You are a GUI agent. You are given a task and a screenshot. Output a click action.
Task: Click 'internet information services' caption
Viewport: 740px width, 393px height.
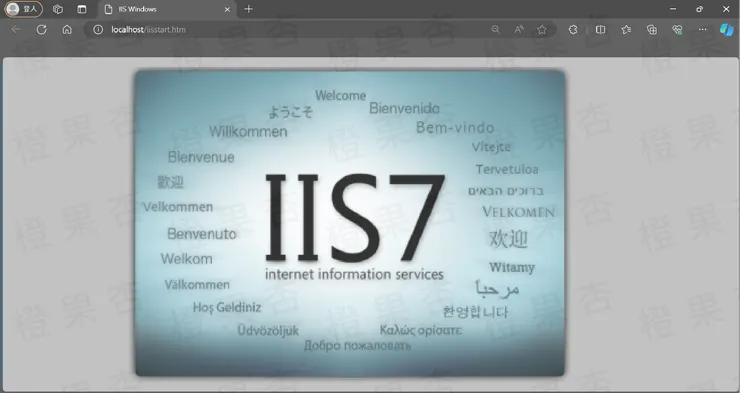(354, 274)
